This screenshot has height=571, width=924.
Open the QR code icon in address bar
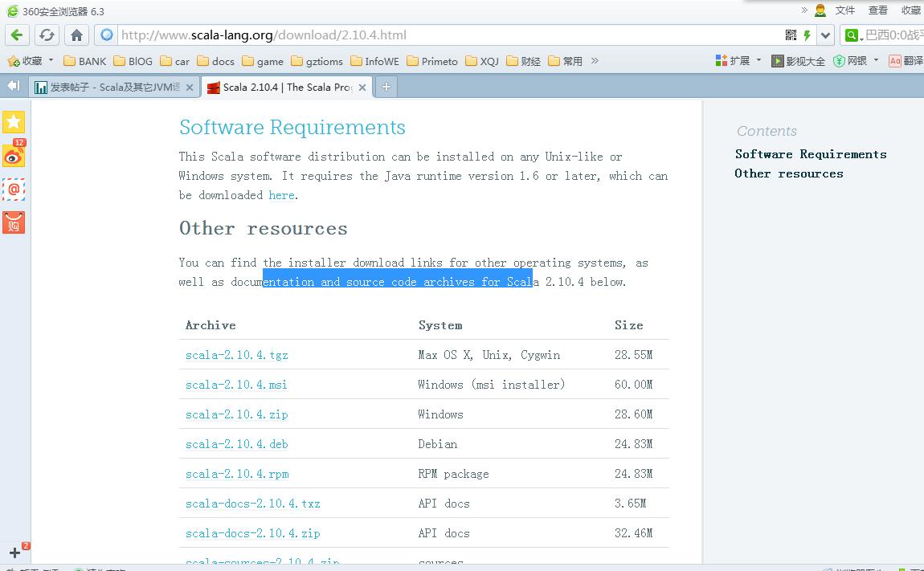[791, 35]
